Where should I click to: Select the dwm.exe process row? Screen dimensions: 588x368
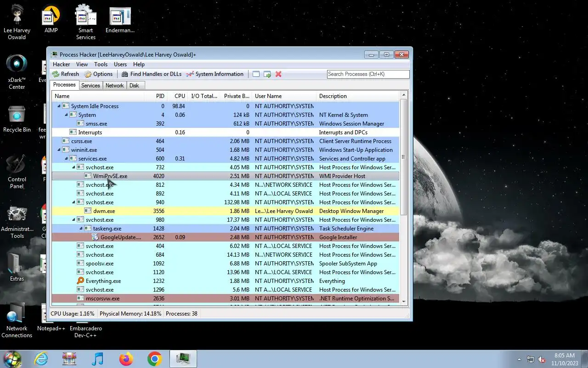coord(226,211)
